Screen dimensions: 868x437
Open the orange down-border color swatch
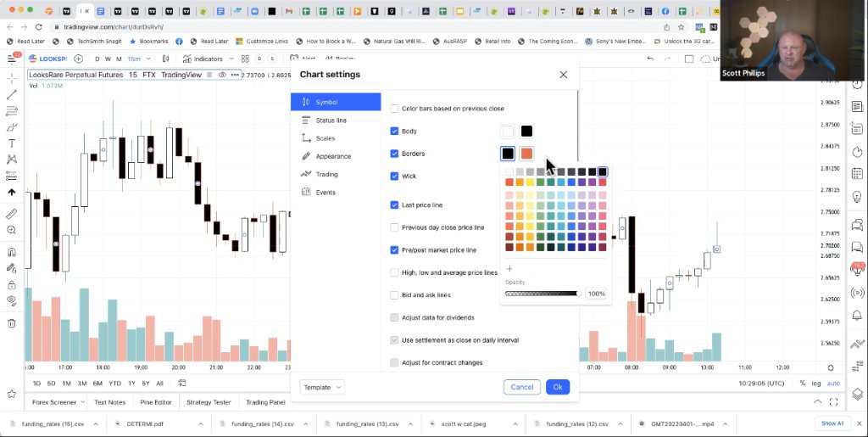coord(526,154)
